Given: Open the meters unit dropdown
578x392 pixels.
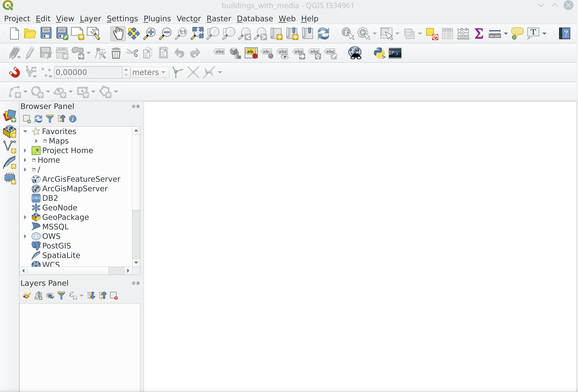Looking at the screenshot, I should (149, 72).
